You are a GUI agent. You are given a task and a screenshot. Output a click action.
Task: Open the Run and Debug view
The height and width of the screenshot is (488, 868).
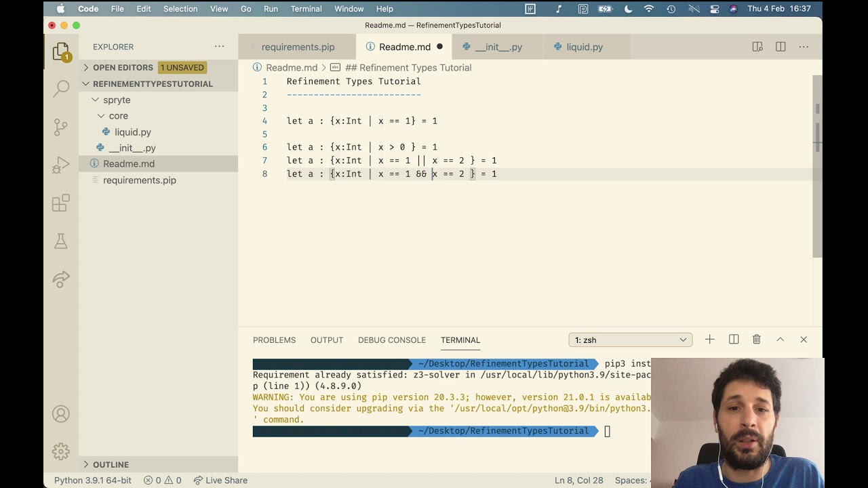(x=61, y=165)
